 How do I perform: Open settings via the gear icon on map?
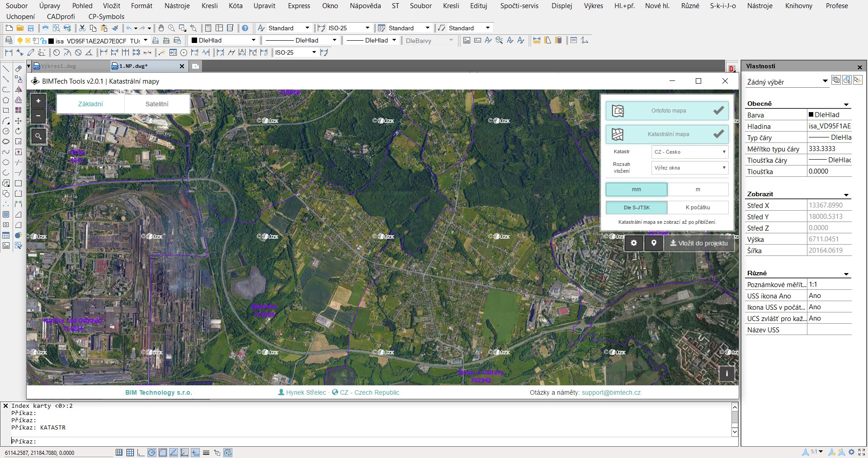634,243
